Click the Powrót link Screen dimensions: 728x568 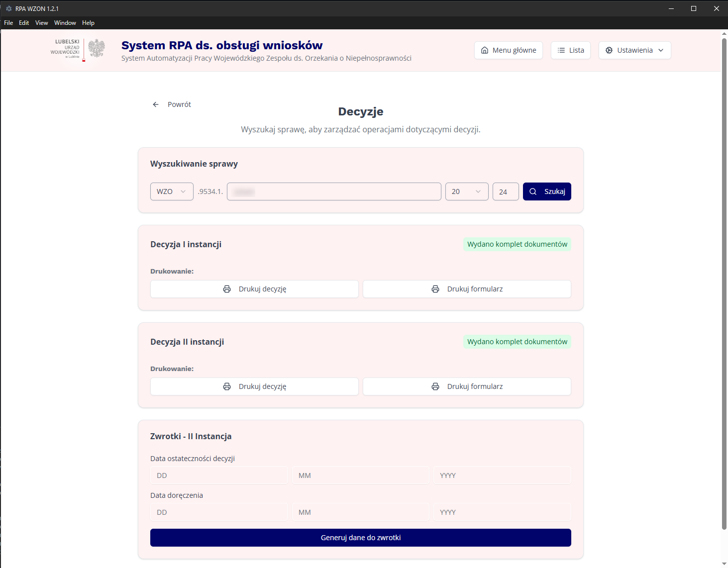pyautogui.click(x=179, y=104)
